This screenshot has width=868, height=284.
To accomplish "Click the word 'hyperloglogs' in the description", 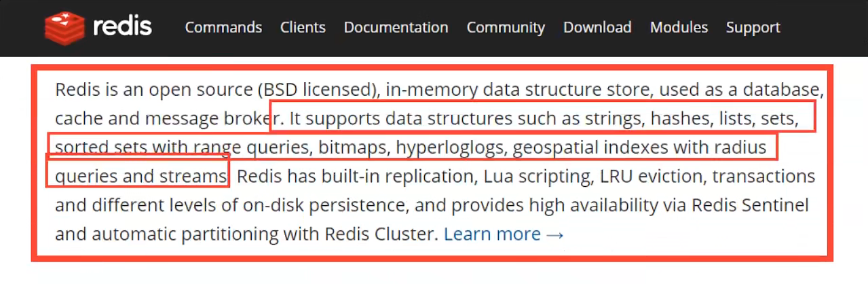I will click(451, 147).
